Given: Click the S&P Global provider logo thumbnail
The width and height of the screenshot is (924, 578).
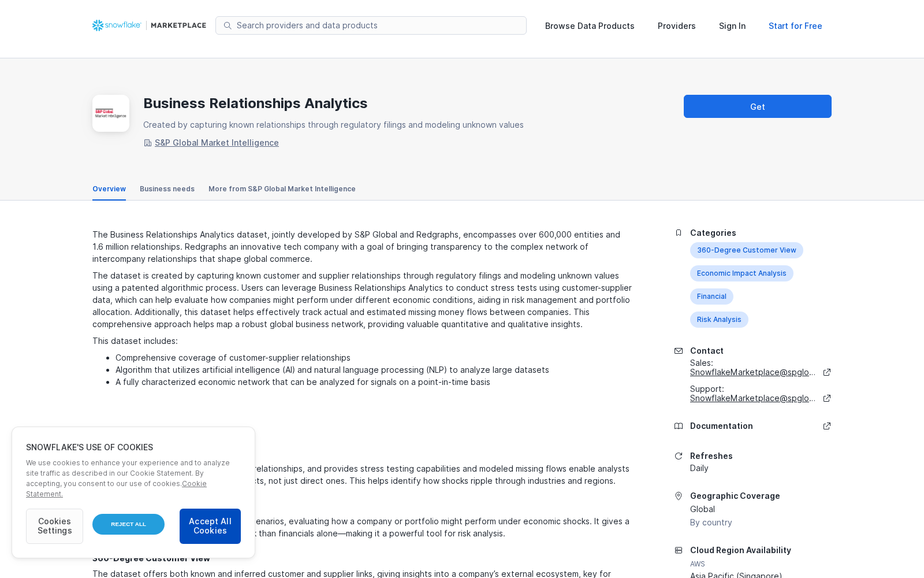Looking at the screenshot, I should point(111,113).
